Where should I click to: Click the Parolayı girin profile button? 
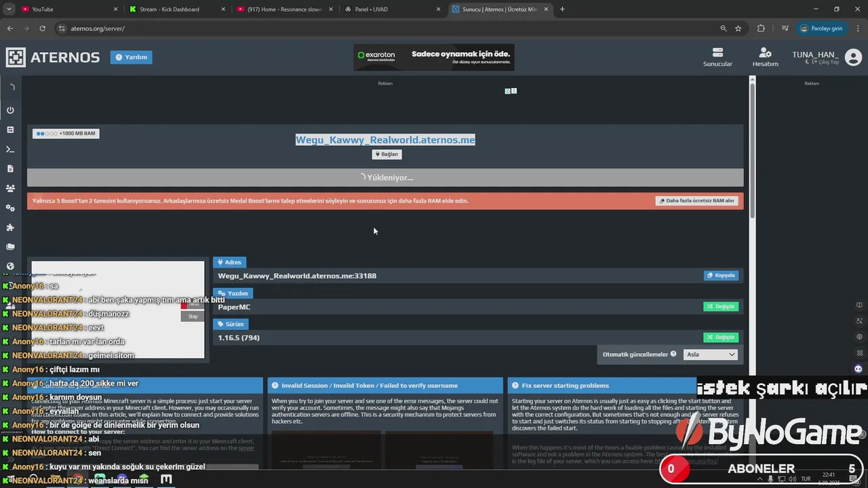tap(821, 28)
